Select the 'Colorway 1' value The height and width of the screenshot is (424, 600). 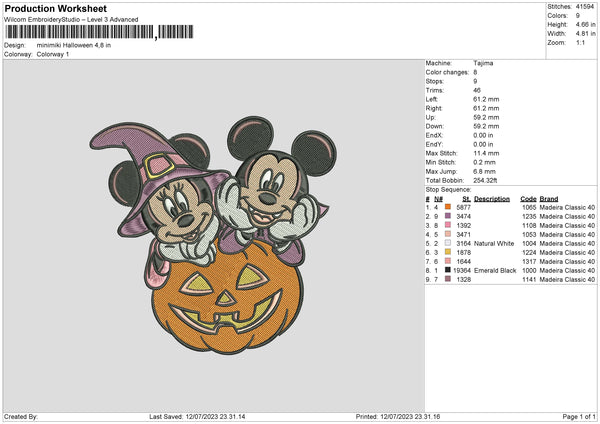[x=53, y=54]
